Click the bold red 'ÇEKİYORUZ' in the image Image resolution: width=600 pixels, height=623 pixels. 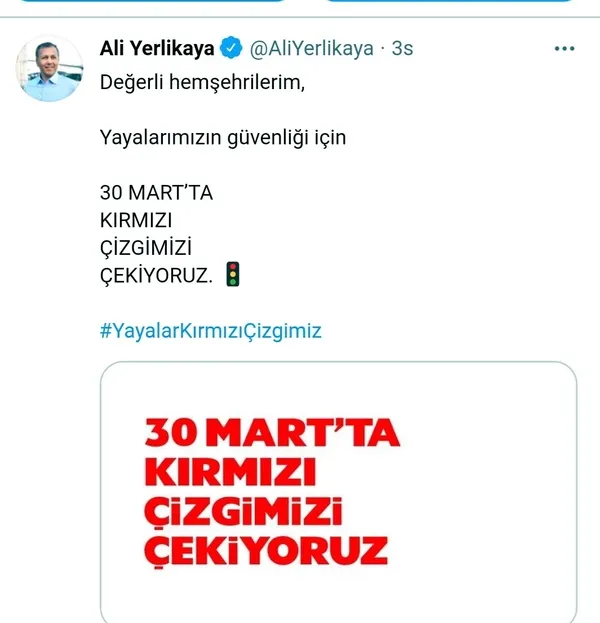pyautogui.click(x=266, y=551)
